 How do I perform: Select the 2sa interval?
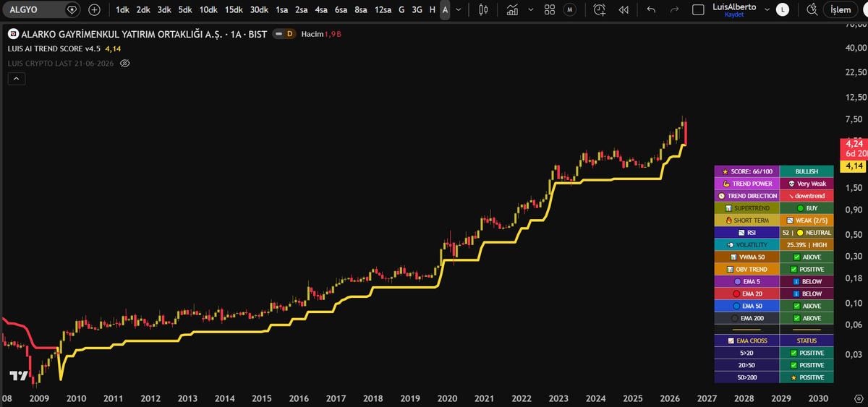click(x=302, y=9)
